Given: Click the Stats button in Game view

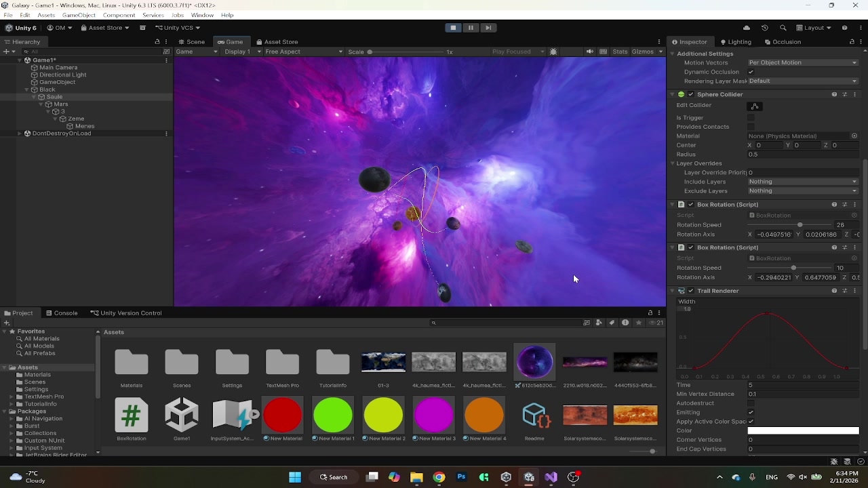Looking at the screenshot, I should point(620,52).
